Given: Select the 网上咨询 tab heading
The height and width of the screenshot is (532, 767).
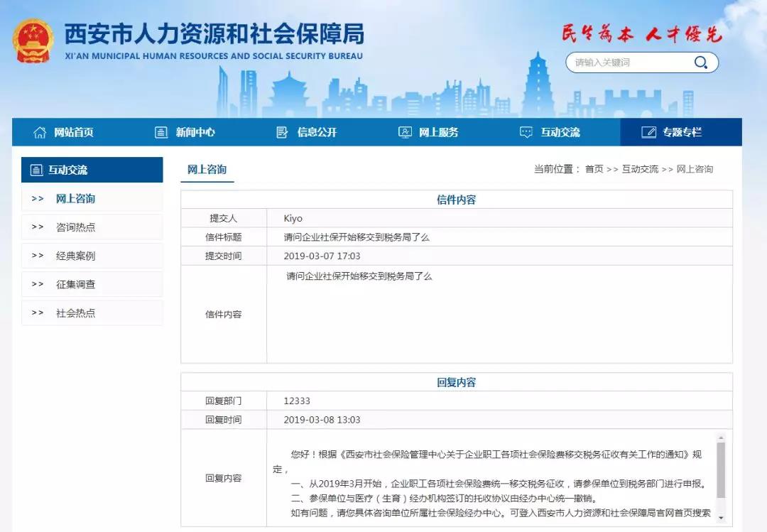Looking at the screenshot, I should point(207,169).
